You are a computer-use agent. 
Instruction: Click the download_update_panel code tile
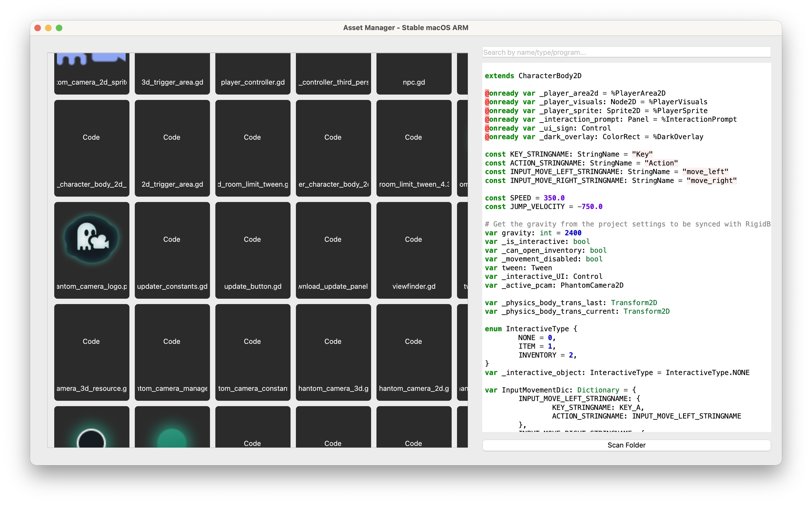coord(333,250)
